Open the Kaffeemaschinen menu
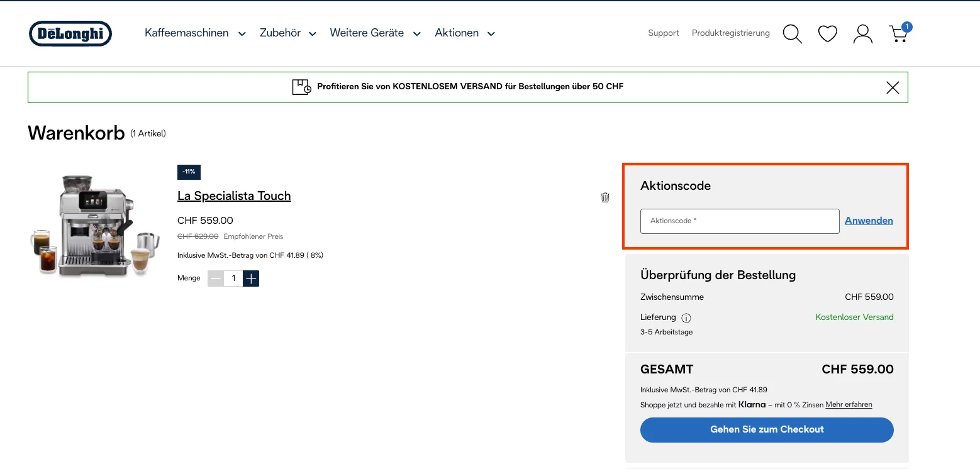Screen dimensions: 980x469 187,33
